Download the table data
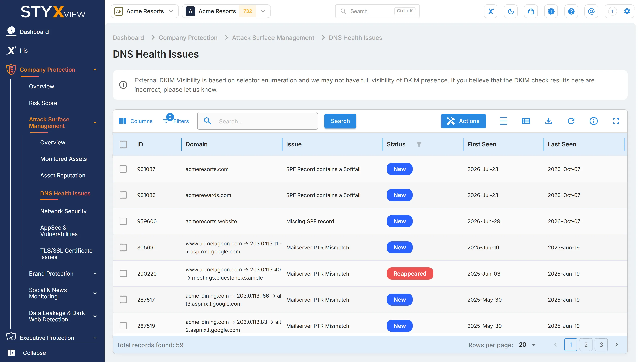644x362 pixels. pyautogui.click(x=548, y=121)
